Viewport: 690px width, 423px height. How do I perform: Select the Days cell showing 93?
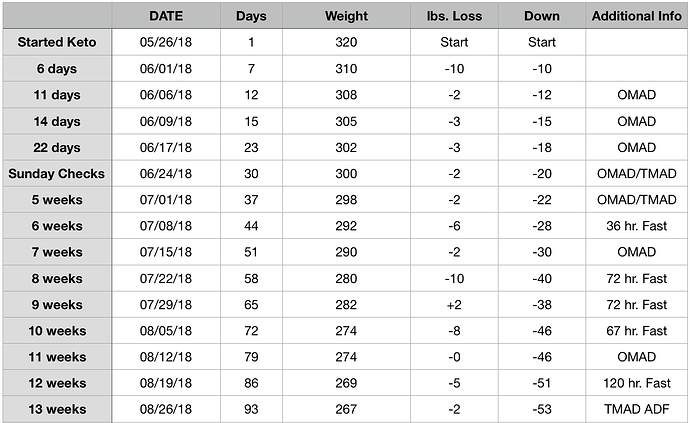tap(251, 409)
